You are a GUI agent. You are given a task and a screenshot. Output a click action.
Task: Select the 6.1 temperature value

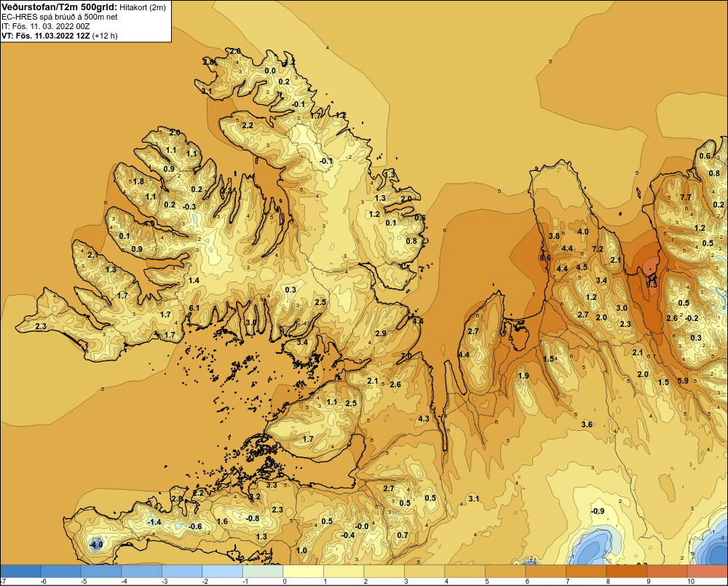click(194, 308)
